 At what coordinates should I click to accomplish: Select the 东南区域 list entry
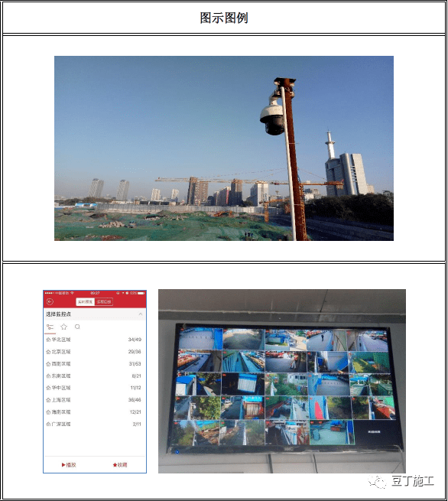pos(93,376)
